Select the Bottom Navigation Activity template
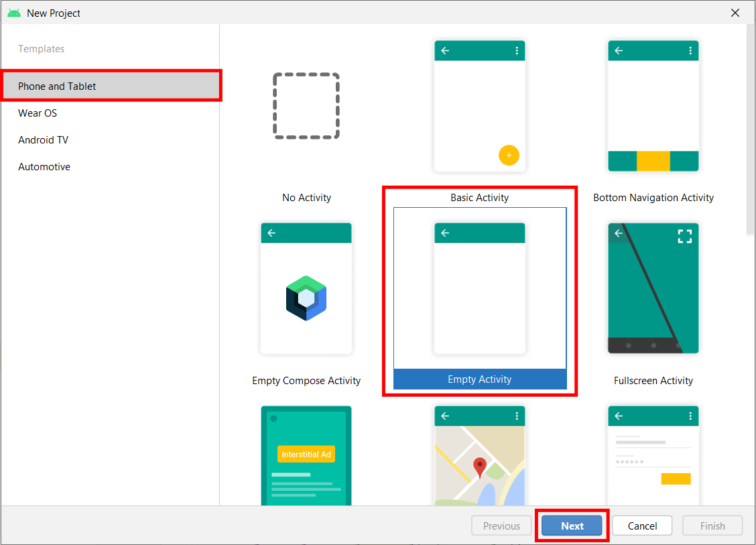Image resolution: width=756 pixels, height=545 pixels. (653, 106)
